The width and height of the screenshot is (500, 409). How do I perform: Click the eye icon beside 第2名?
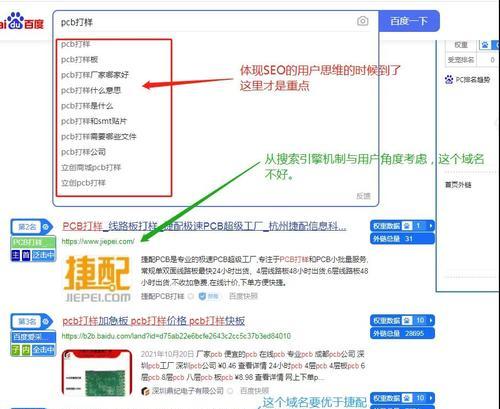pyautogui.click(x=46, y=227)
